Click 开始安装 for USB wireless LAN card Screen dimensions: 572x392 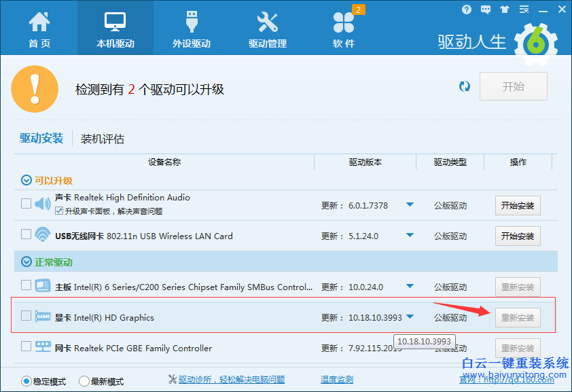[x=518, y=236]
